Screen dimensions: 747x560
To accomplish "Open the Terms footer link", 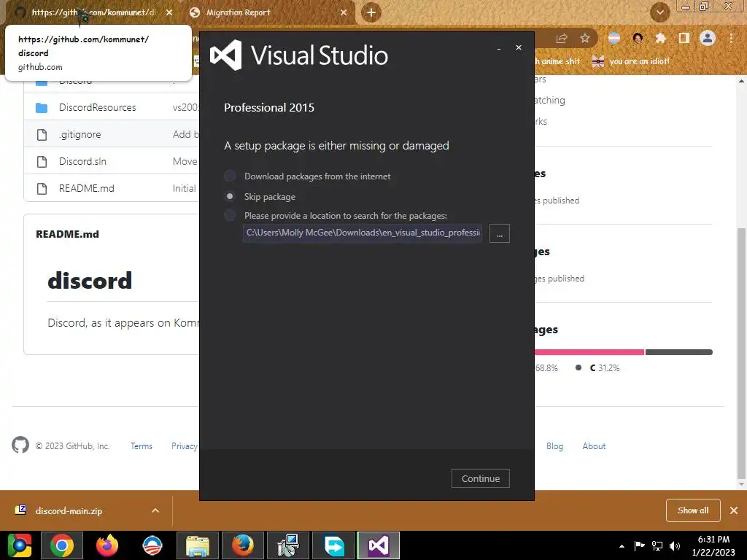I will pos(142,446).
